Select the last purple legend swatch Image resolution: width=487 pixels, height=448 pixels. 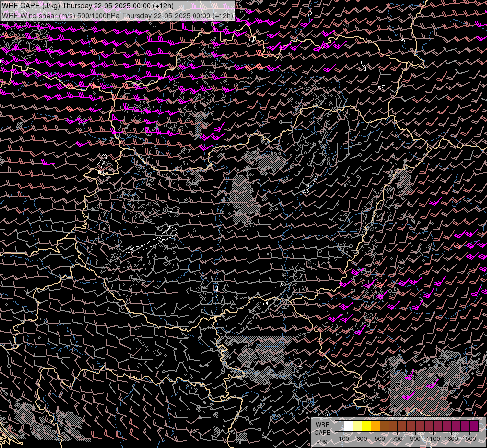coord(474,426)
